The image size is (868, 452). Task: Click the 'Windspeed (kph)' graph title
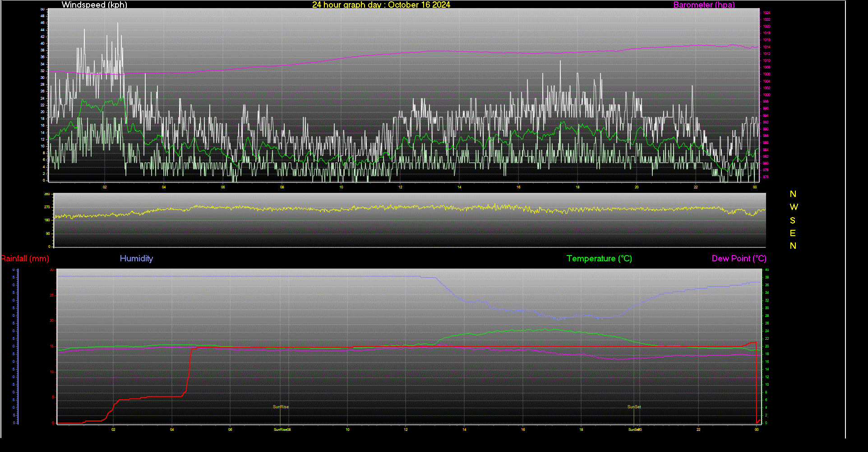click(x=94, y=5)
